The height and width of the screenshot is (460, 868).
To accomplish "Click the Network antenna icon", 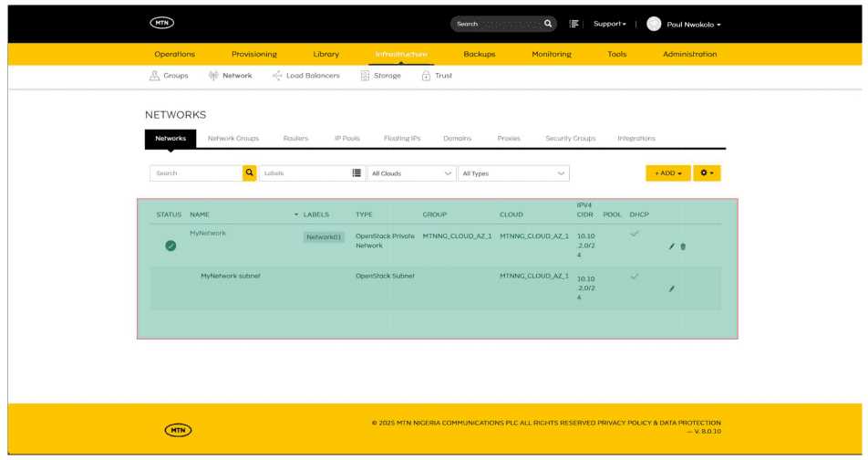I will [213, 76].
